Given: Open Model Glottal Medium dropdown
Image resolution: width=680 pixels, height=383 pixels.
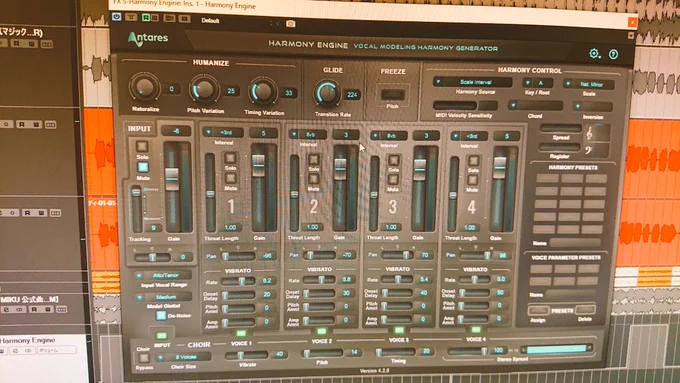Looking at the screenshot, I should pos(163,297).
